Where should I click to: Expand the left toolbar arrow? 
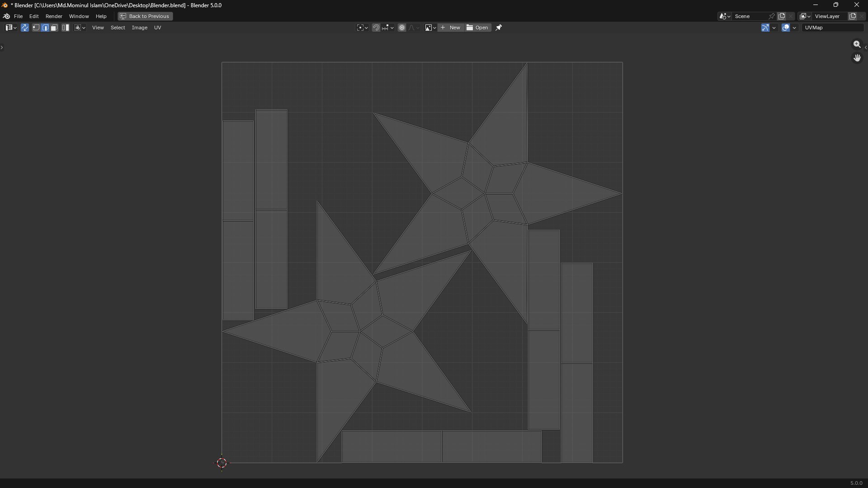[2, 47]
